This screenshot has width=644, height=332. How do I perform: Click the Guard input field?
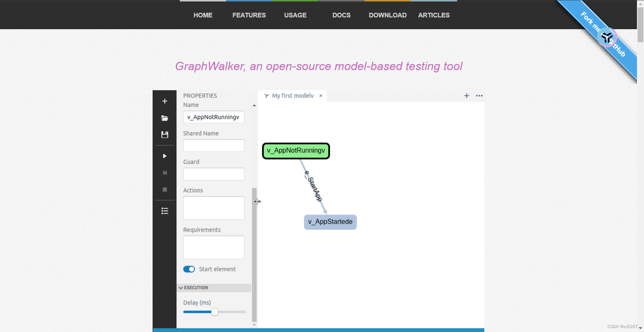[214, 174]
